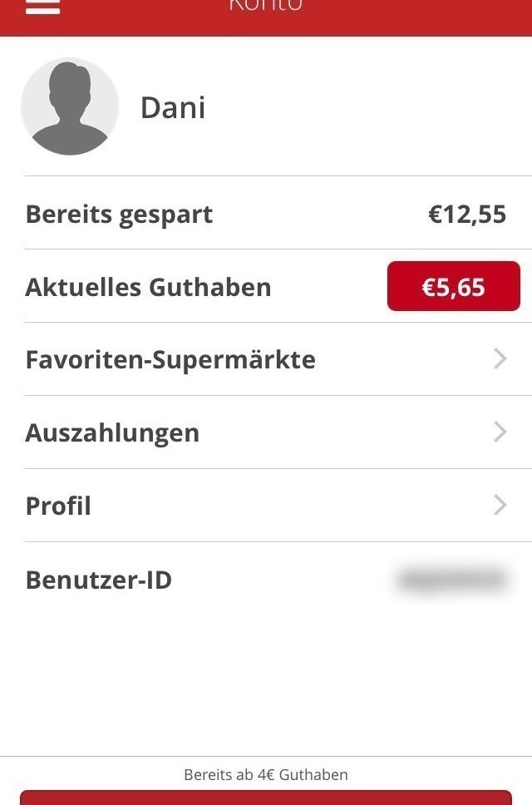Image resolution: width=532 pixels, height=805 pixels.
Task: Tap the blurred user ID value
Action: (453, 580)
